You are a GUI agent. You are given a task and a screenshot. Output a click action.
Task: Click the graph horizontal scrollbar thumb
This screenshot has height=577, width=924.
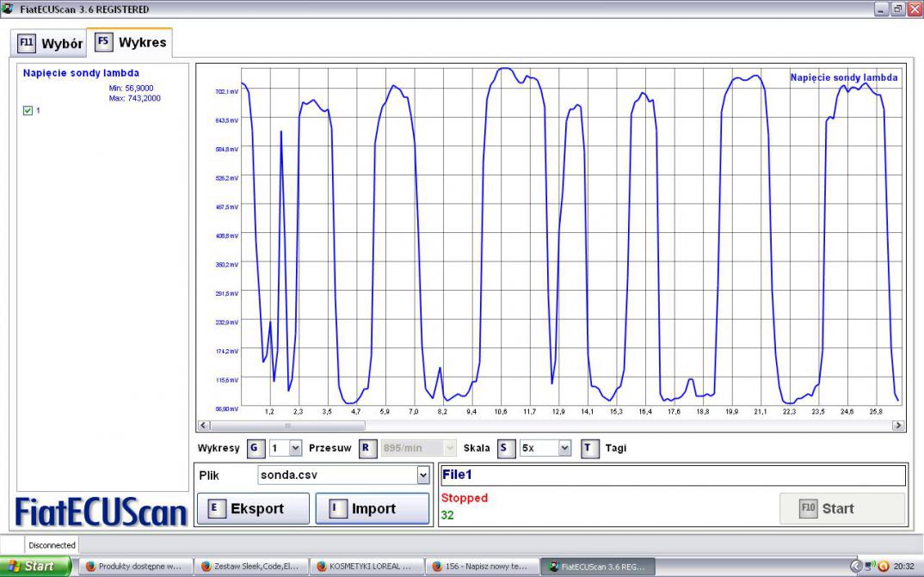click(287, 425)
